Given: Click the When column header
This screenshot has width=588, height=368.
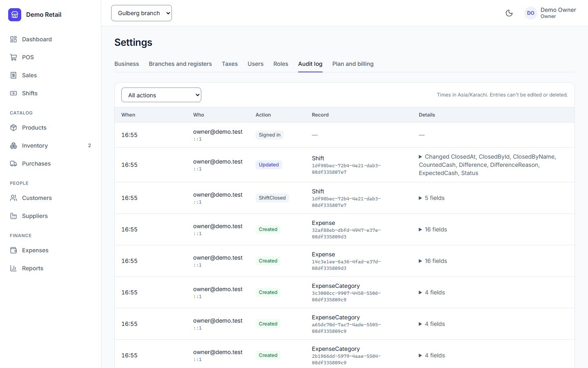Looking at the screenshot, I should click(128, 115).
